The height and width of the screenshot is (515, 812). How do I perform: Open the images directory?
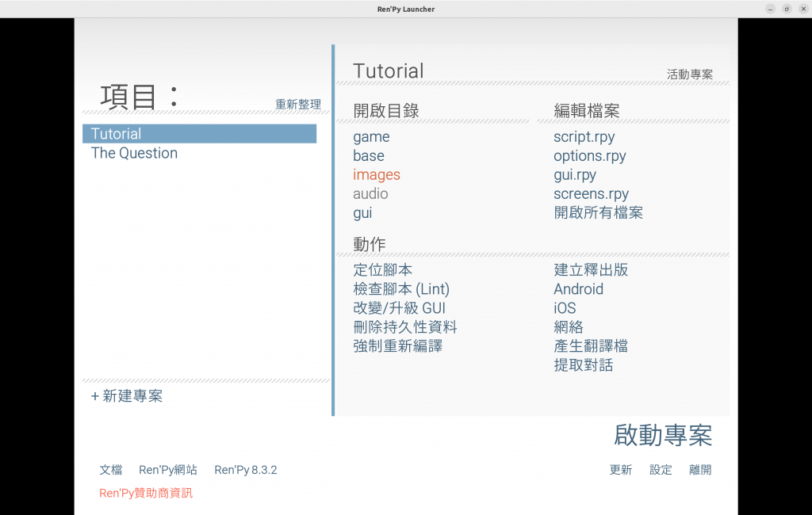pyautogui.click(x=377, y=175)
